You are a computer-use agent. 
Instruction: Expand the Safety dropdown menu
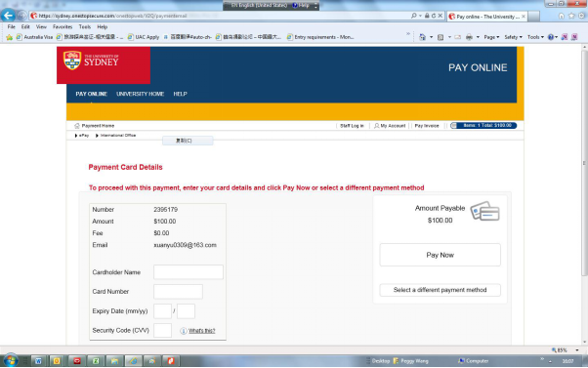coord(513,37)
